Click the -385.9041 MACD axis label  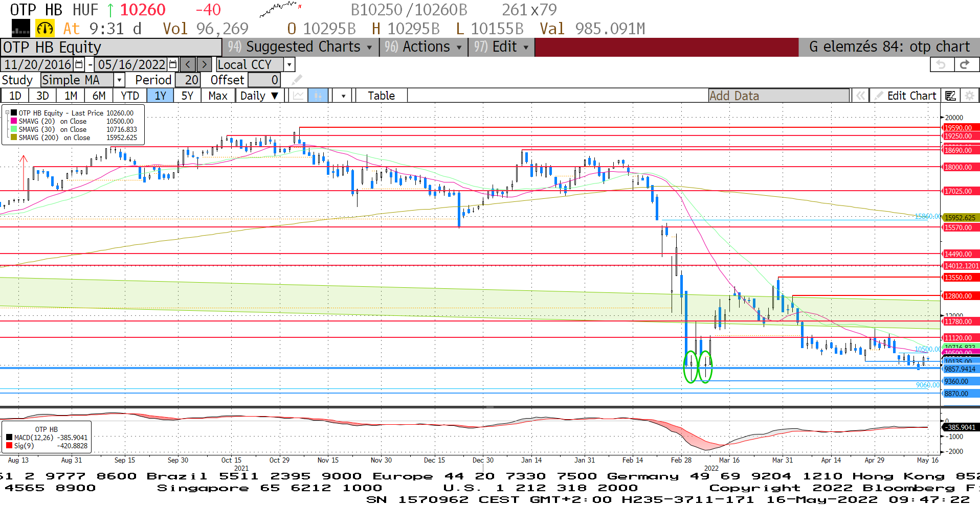click(x=961, y=427)
